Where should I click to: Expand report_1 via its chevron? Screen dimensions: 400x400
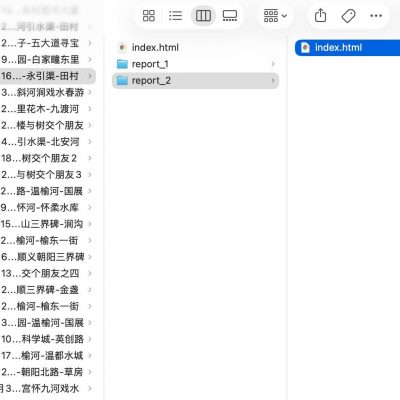(x=273, y=64)
